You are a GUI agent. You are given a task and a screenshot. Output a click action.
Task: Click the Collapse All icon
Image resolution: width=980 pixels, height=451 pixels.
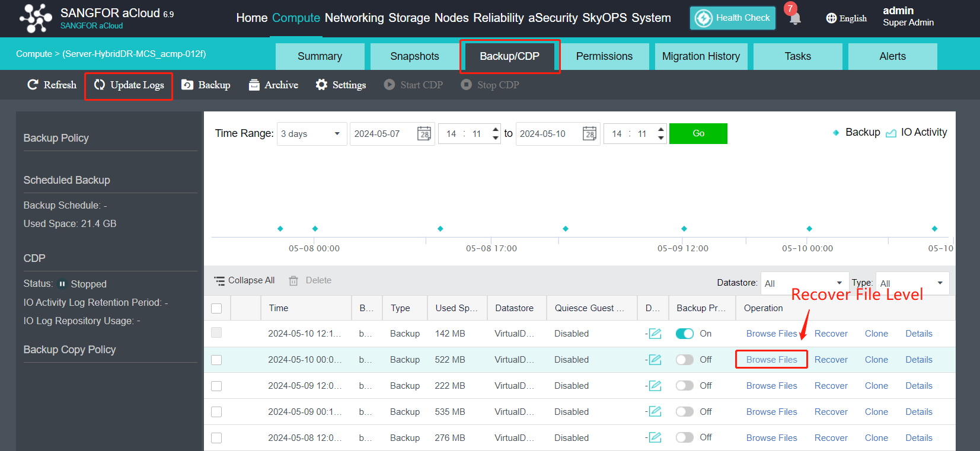coord(219,281)
